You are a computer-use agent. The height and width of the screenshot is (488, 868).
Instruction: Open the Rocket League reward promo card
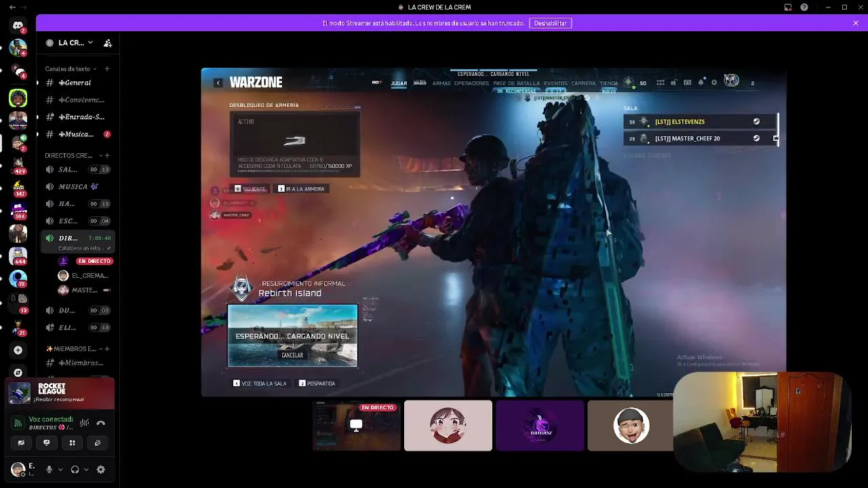coord(60,394)
